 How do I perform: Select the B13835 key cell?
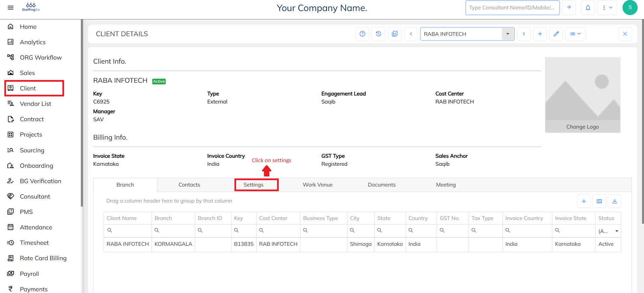(244, 244)
